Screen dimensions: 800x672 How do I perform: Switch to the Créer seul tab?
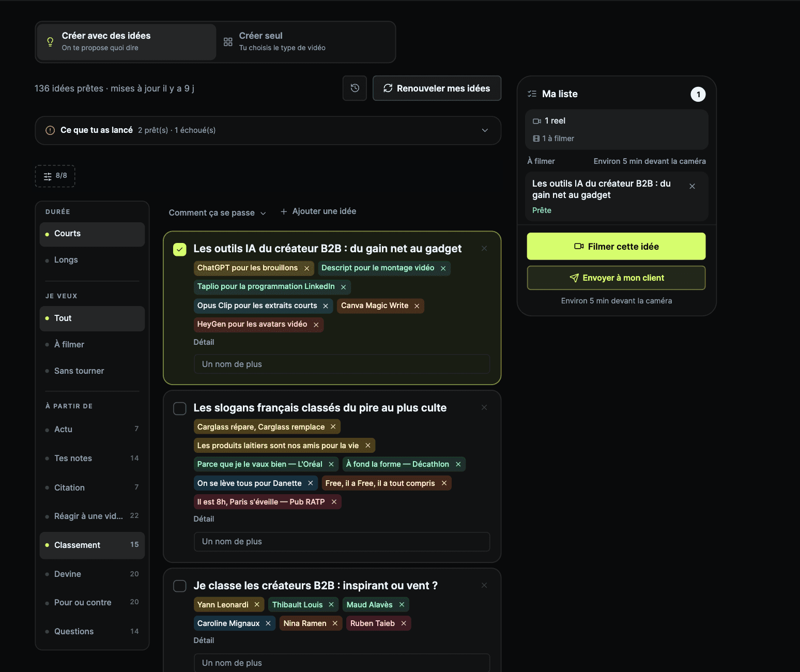click(305, 42)
